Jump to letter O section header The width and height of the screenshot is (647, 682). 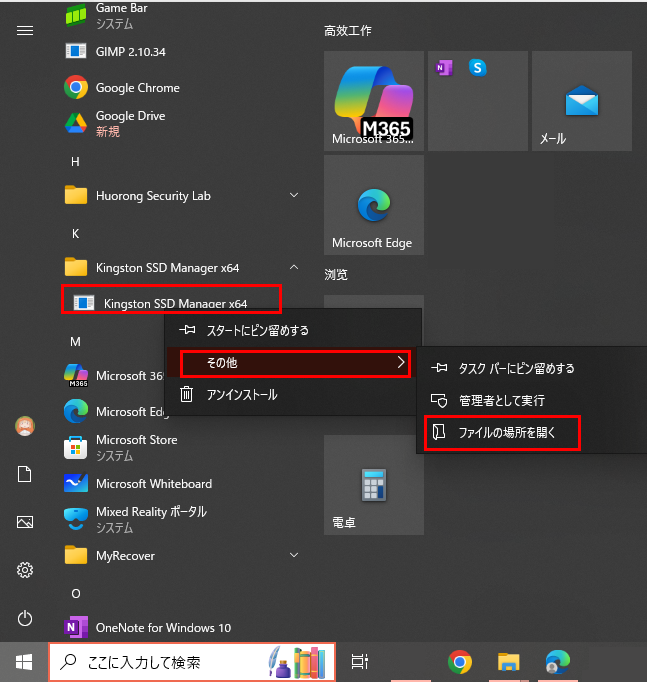(76, 594)
